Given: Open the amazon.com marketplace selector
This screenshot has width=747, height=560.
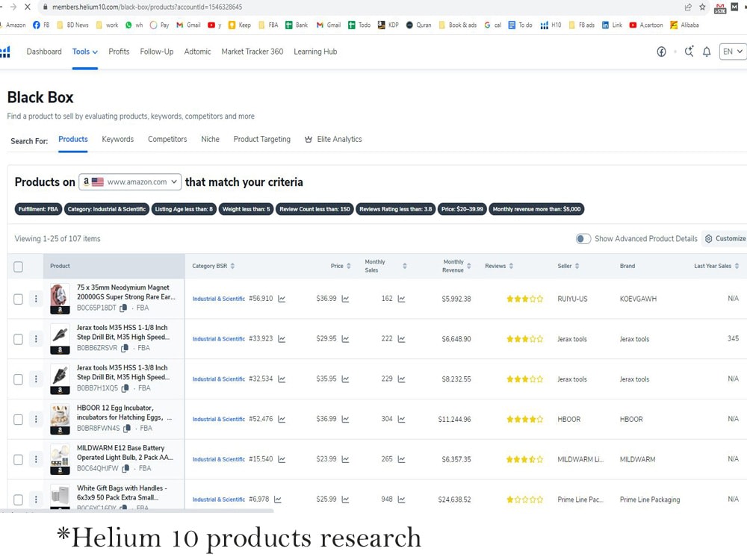Looking at the screenshot, I should pos(130,182).
